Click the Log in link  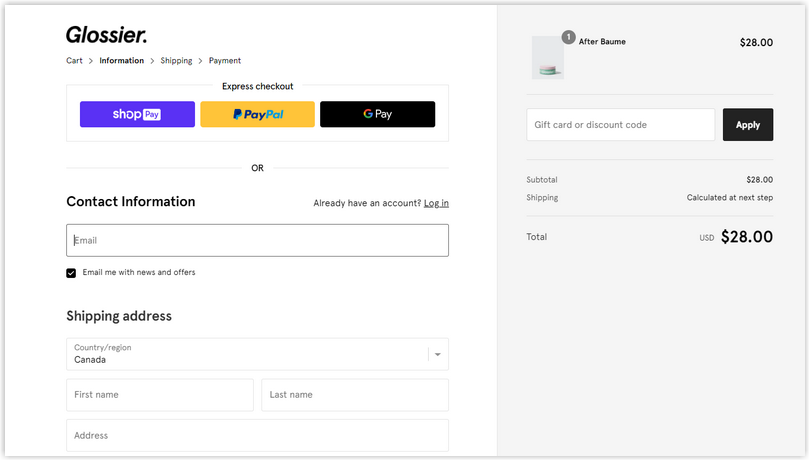tap(436, 203)
